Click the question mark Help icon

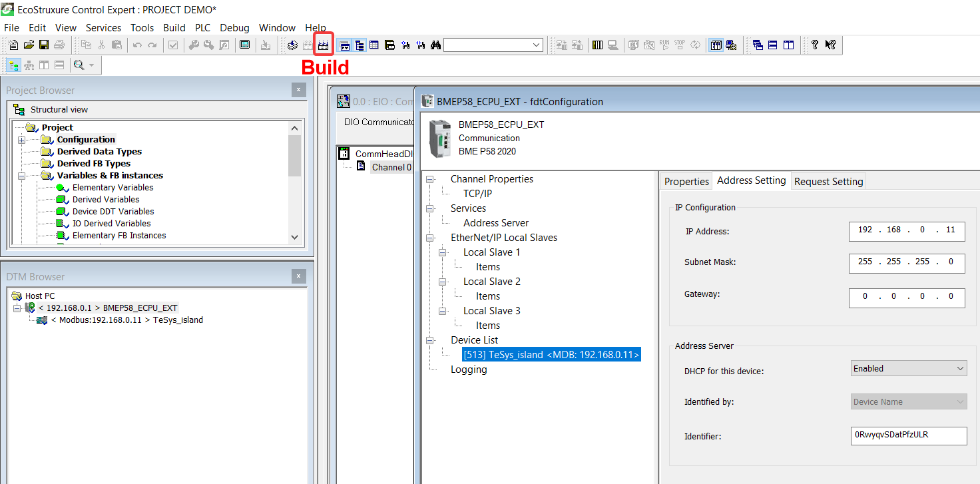click(x=814, y=45)
